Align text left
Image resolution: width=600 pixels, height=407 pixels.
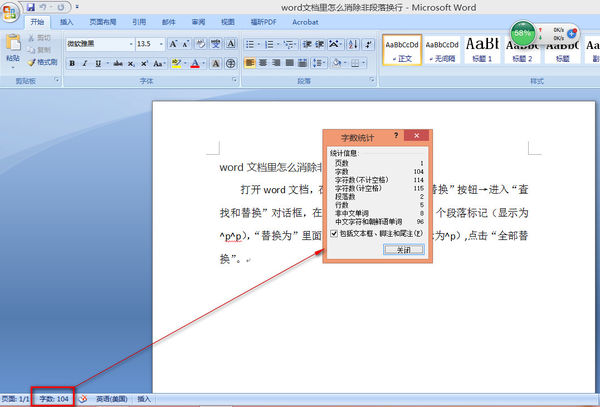250,63
